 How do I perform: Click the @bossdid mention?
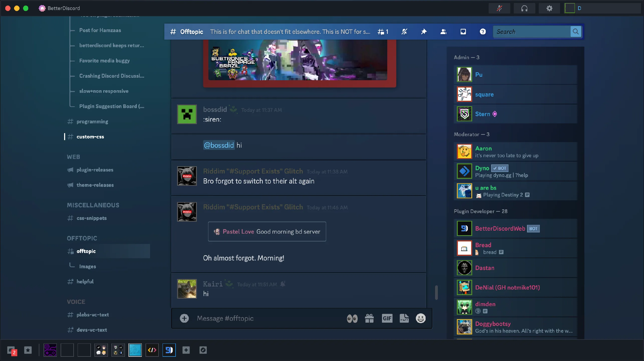[x=219, y=145]
